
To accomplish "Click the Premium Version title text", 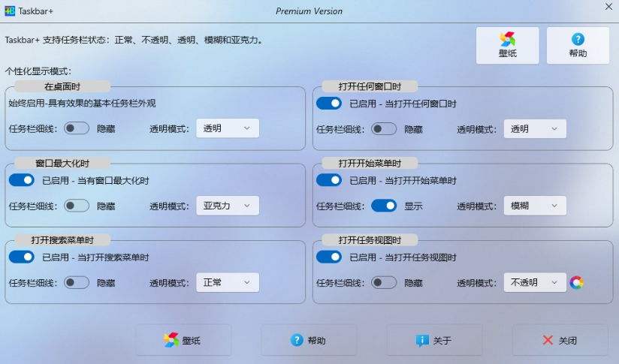I will click(x=309, y=11).
